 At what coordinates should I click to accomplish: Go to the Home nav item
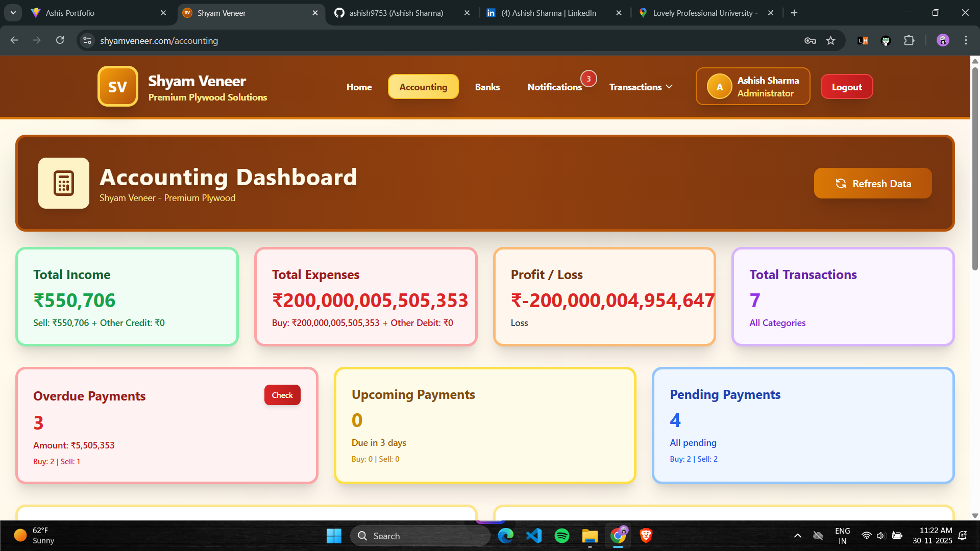point(359,87)
